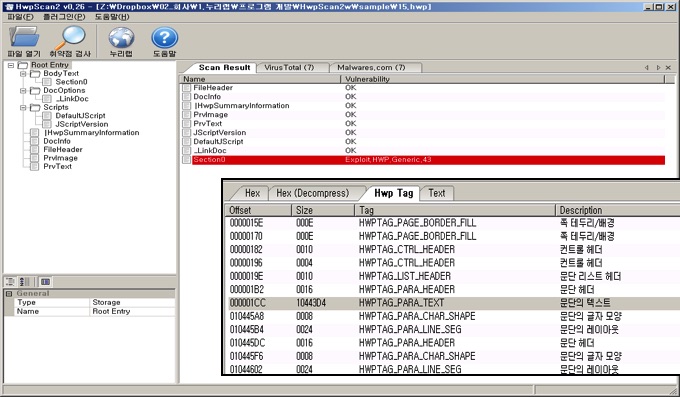Click the property pages icon
This screenshot has height=397, width=680.
click(x=45, y=282)
